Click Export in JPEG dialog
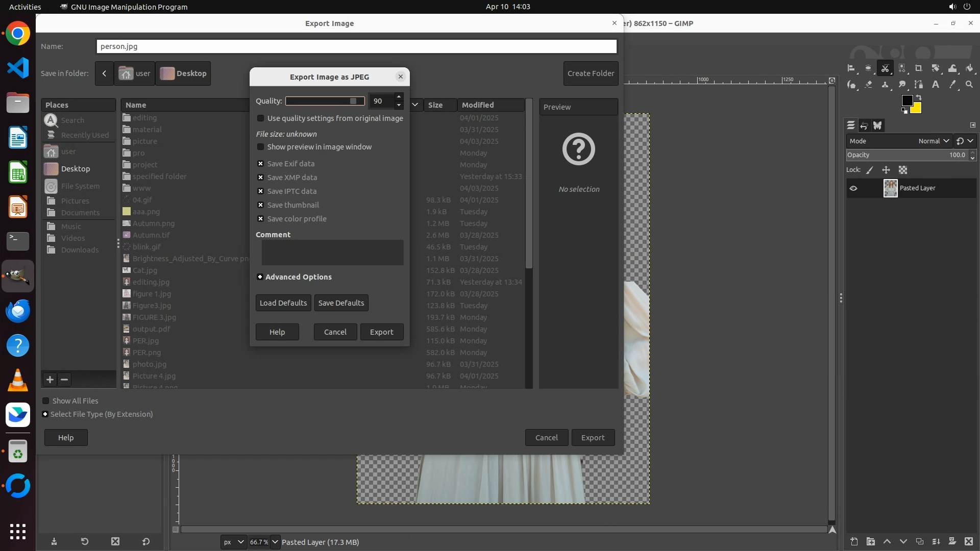 click(x=381, y=332)
